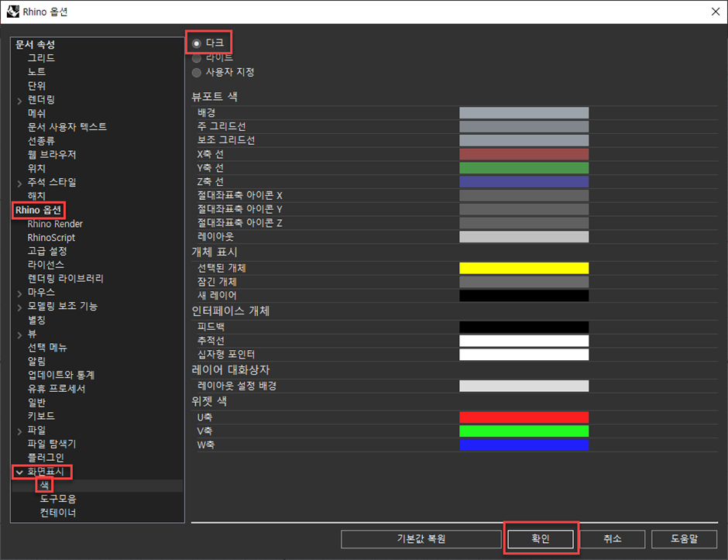Viewport: 728px width, 560px height.
Task: Select the 라이트 radio button
Action: tap(197, 58)
